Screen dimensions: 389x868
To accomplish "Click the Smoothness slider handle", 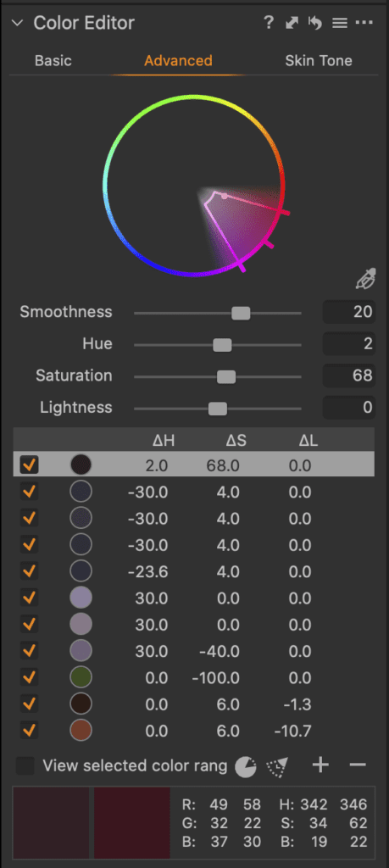I will [241, 314].
